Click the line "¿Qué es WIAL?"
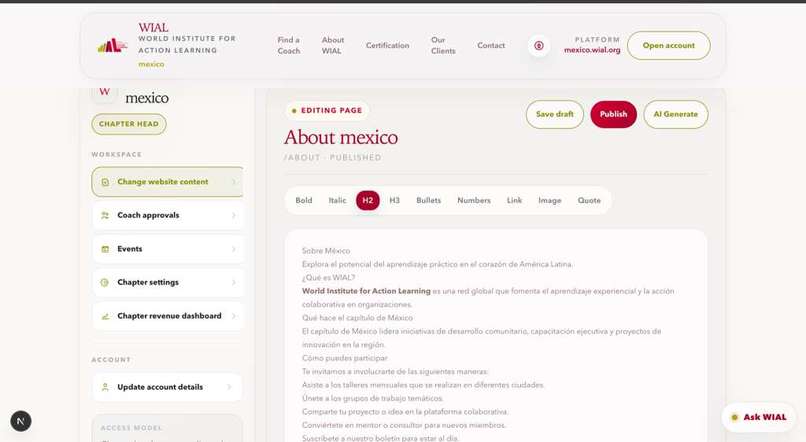This screenshot has height=442, width=806. tap(328, 278)
